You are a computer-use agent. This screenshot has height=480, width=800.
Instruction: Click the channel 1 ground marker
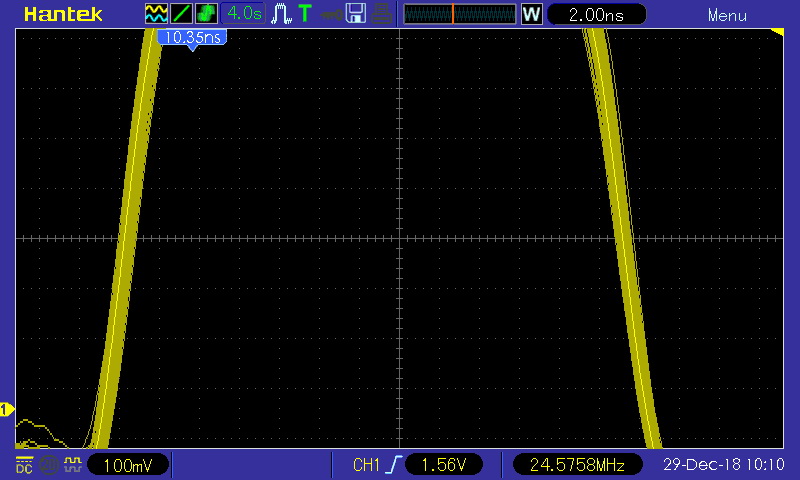click(x=7, y=409)
